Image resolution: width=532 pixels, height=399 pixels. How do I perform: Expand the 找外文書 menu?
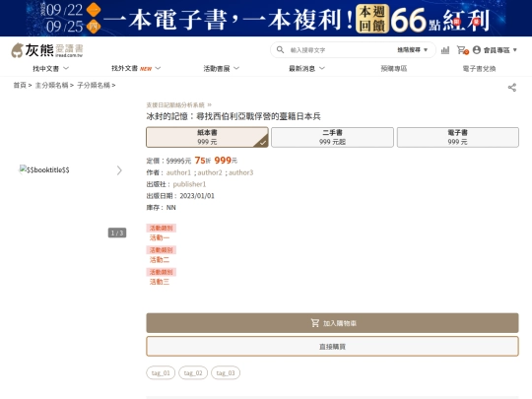coord(136,69)
